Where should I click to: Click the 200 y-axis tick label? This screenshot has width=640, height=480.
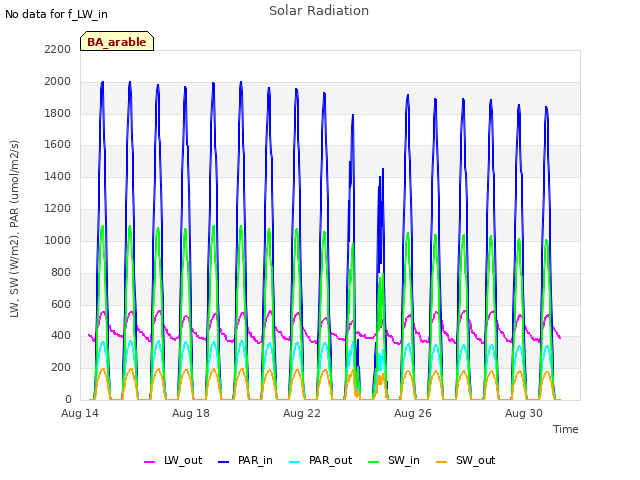tap(61, 368)
